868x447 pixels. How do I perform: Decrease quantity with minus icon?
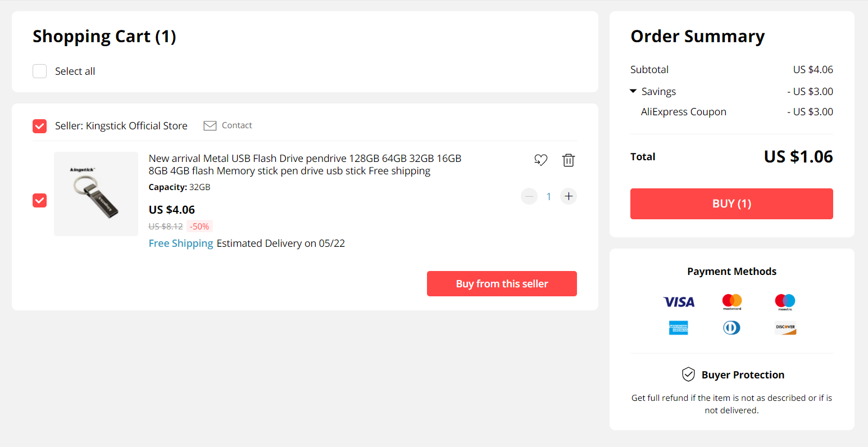click(529, 196)
